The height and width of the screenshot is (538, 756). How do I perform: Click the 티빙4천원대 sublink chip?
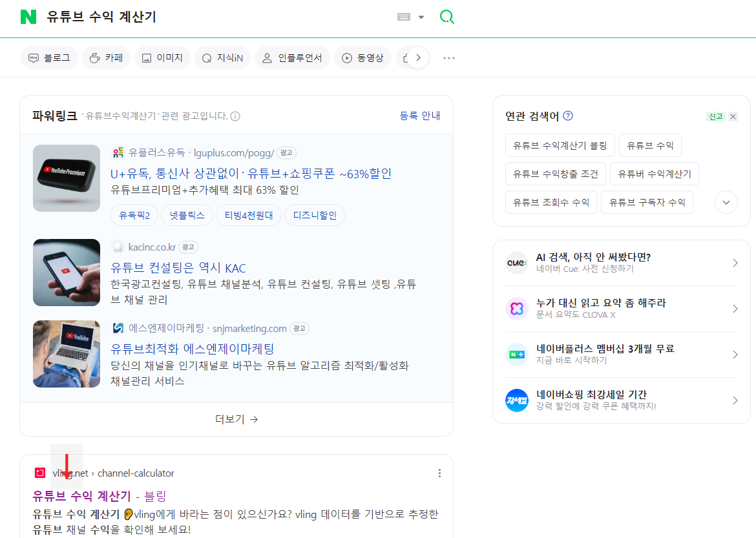(x=249, y=215)
